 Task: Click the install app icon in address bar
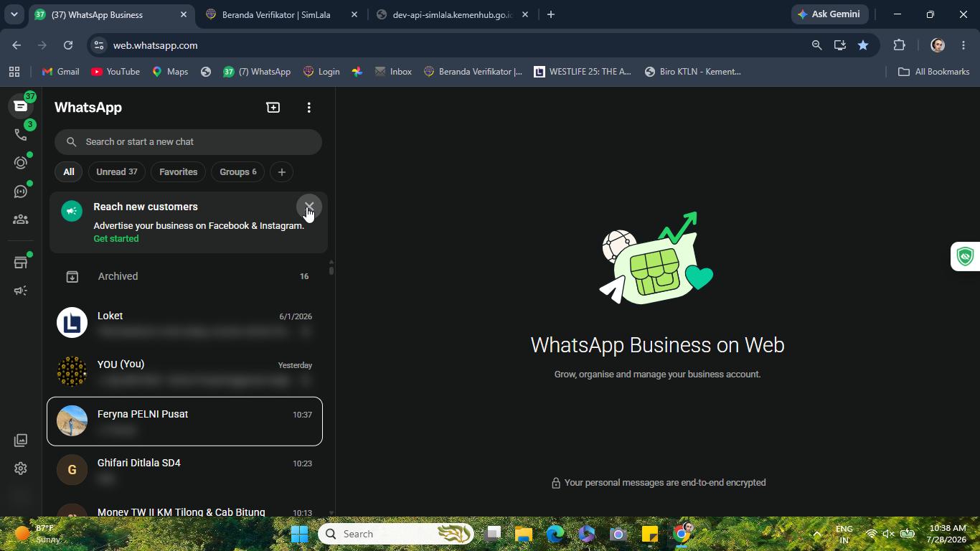pyautogui.click(x=839, y=45)
